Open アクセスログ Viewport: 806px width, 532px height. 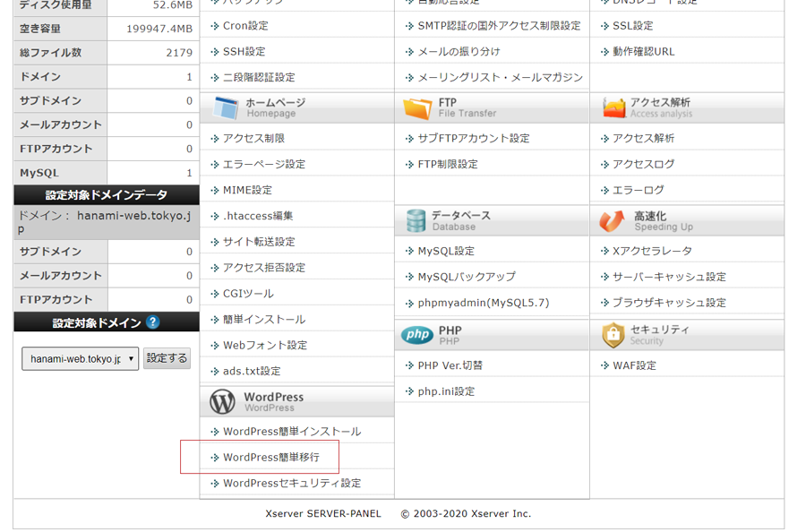point(644,164)
